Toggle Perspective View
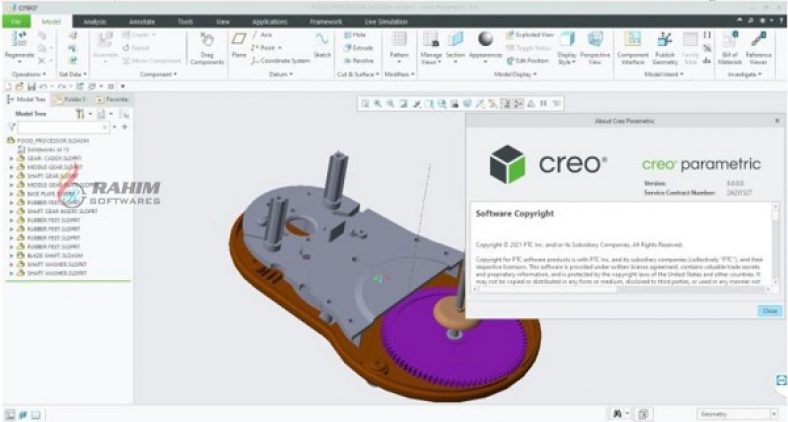The width and height of the screenshot is (788, 422). (595, 48)
